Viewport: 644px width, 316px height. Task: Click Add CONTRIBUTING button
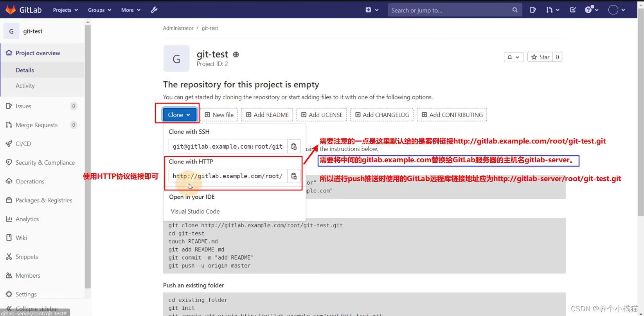click(452, 115)
